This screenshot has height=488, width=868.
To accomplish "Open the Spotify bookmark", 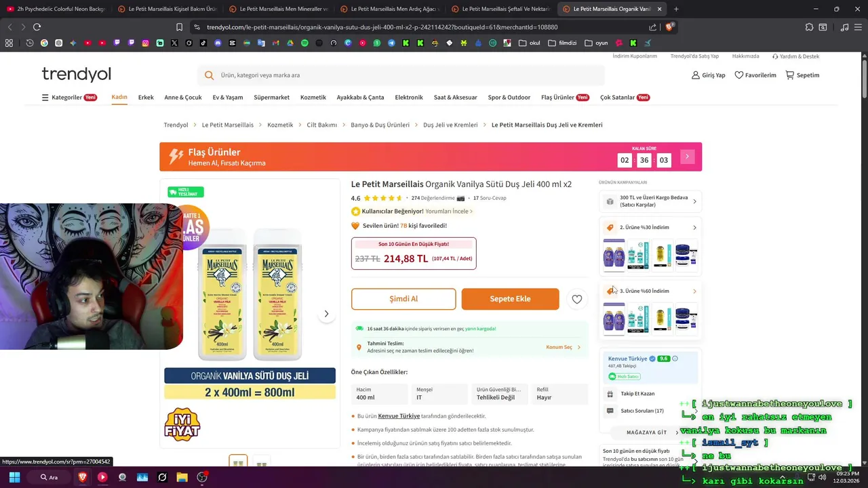I will click(x=304, y=43).
